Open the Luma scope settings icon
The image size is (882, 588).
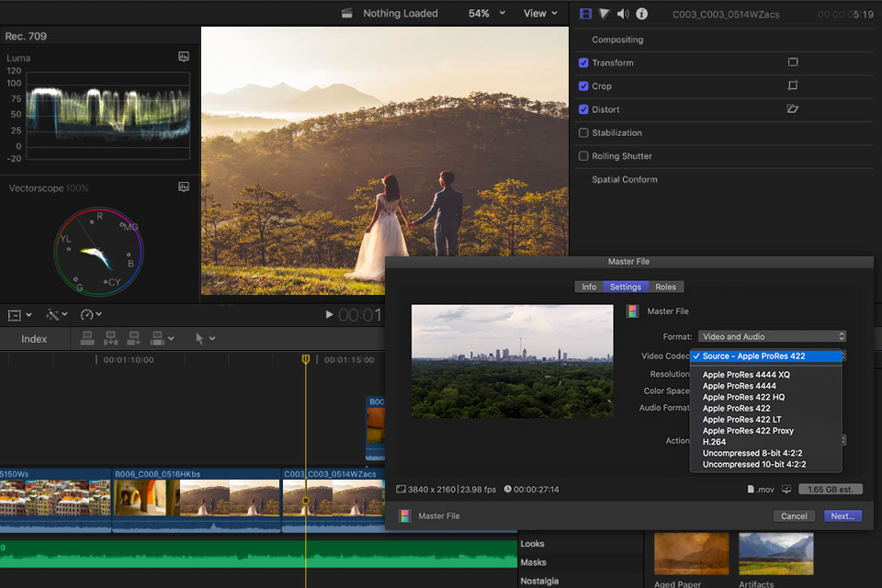184,56
